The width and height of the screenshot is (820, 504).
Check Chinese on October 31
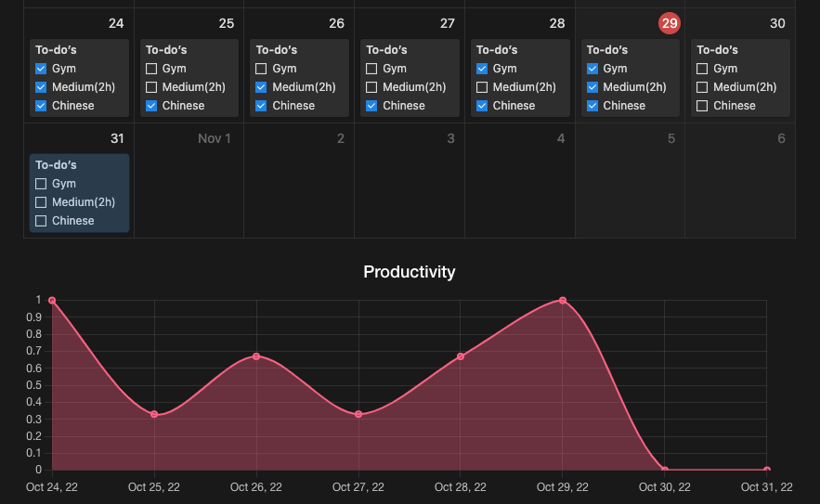pyautogui.click(x=41, y=221)
